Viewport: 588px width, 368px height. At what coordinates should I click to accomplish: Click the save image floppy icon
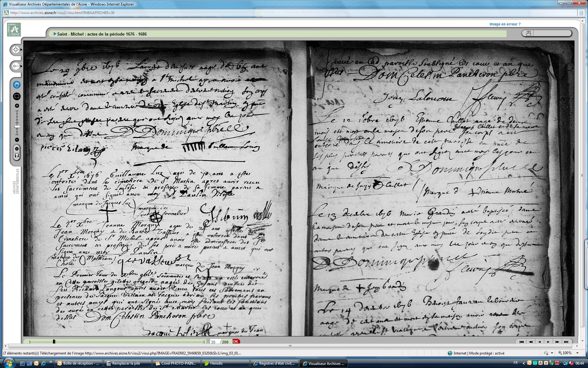pos(17,155)
